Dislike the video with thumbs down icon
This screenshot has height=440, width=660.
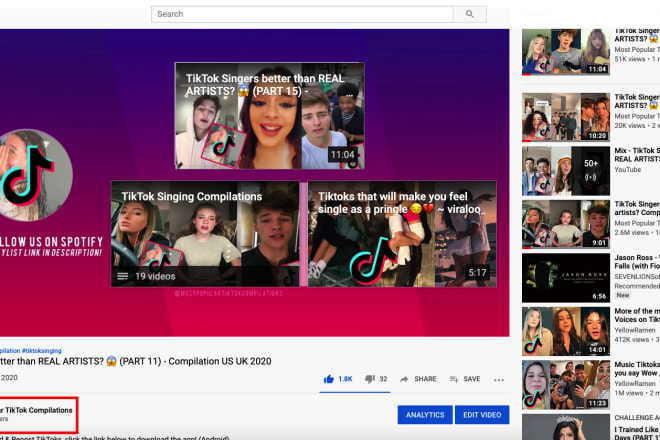370,379
